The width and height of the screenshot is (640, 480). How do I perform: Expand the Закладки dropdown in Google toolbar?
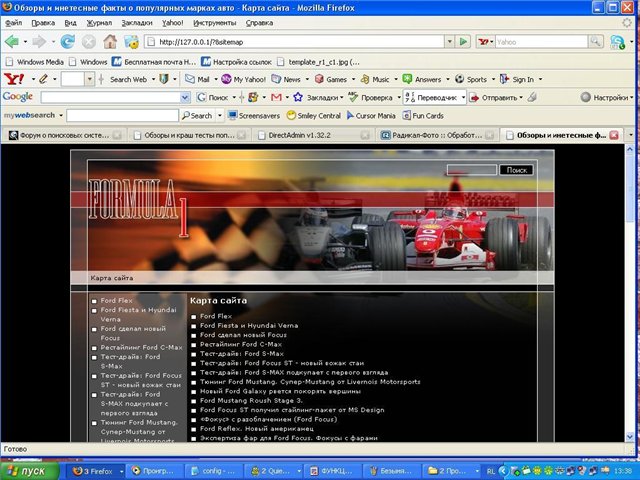[344, 97]
